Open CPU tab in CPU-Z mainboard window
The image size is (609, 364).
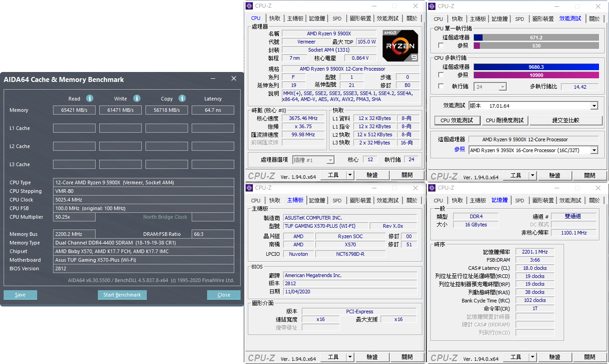coord(256,200)
